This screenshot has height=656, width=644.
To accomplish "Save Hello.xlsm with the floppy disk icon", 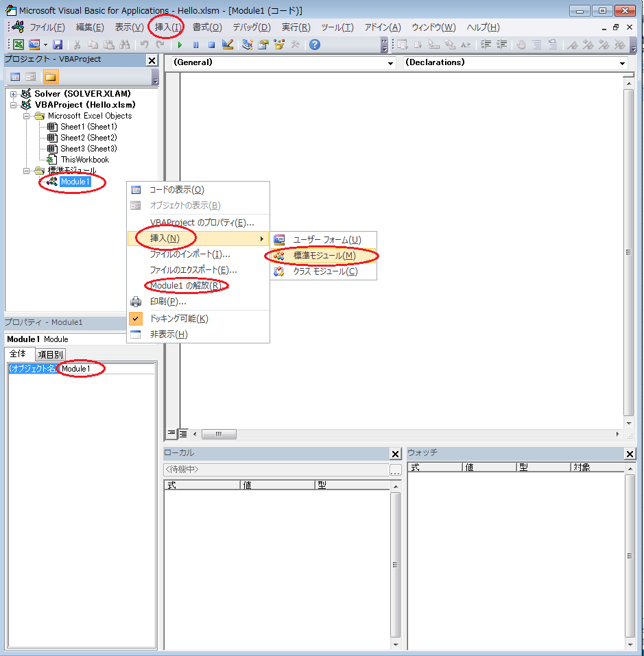I will [58, 45].
